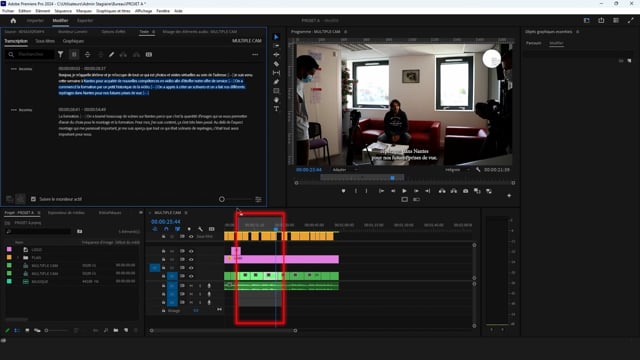640x360 pixels.
Task: Open transcript panel more options ellipsis
Action: [x=255, y=54]
